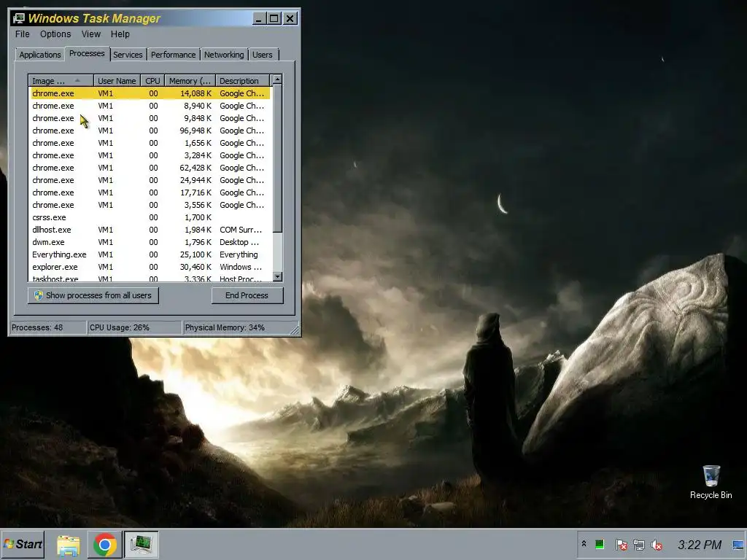
Task: Select the csrss.exe process
Action: (x=150, y=217)
